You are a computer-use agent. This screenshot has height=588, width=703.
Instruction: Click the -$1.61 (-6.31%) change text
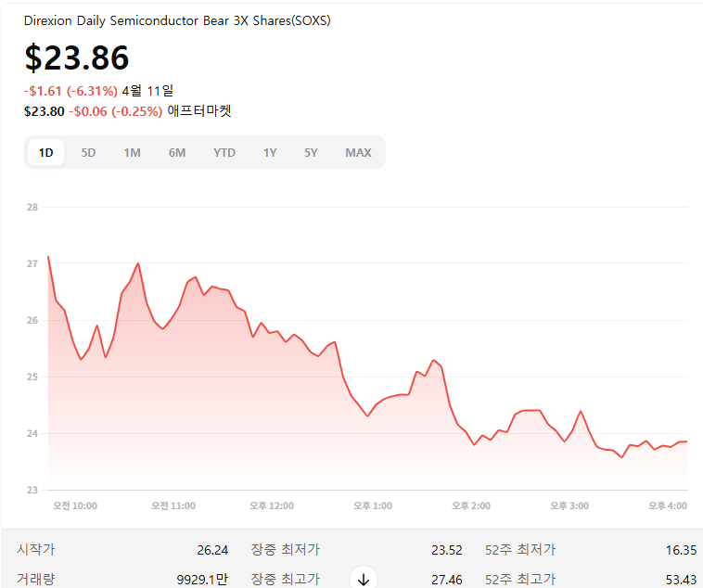coord(70,91)
